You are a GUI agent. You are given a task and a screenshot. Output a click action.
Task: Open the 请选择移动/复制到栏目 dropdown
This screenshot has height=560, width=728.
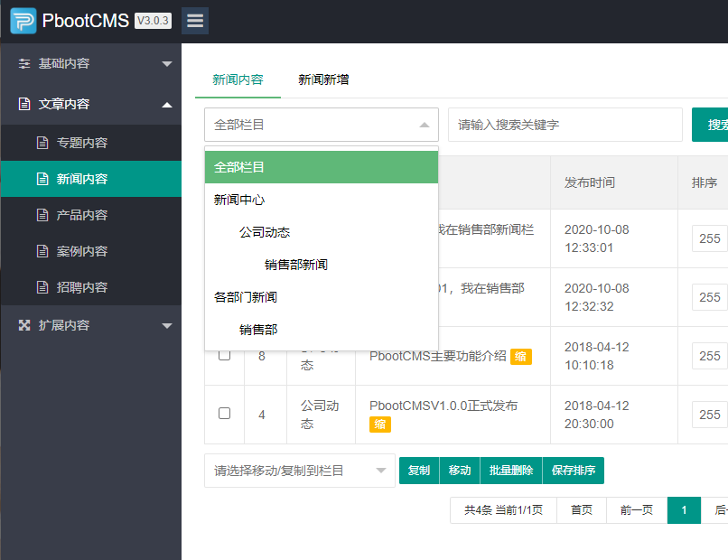click(300, 470)
